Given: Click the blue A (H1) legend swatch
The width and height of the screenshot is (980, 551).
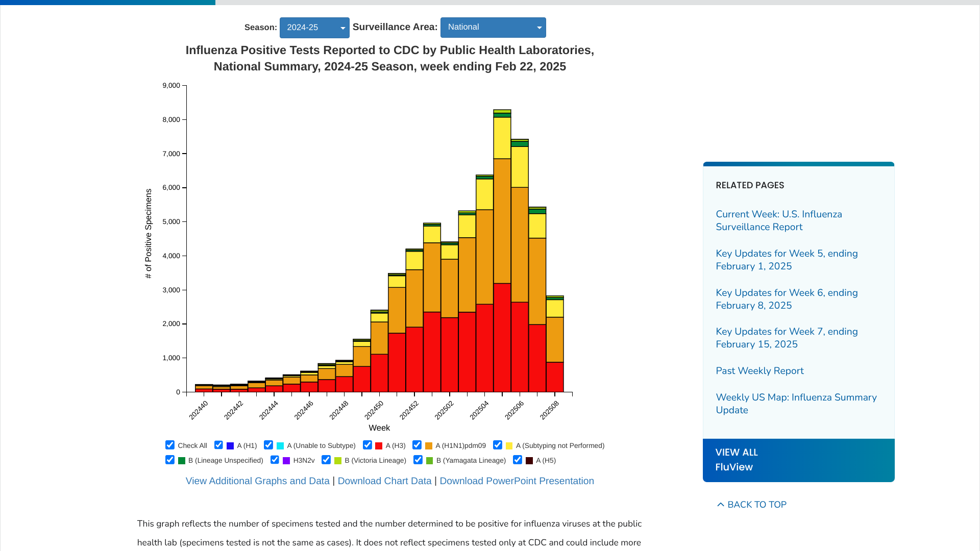Looking at the screenshot, I should pos(230,446).
